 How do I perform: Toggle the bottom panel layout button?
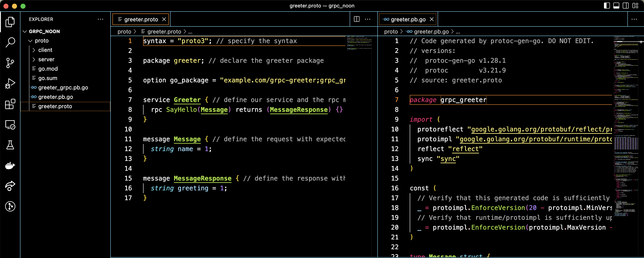[x=616, y=6]
